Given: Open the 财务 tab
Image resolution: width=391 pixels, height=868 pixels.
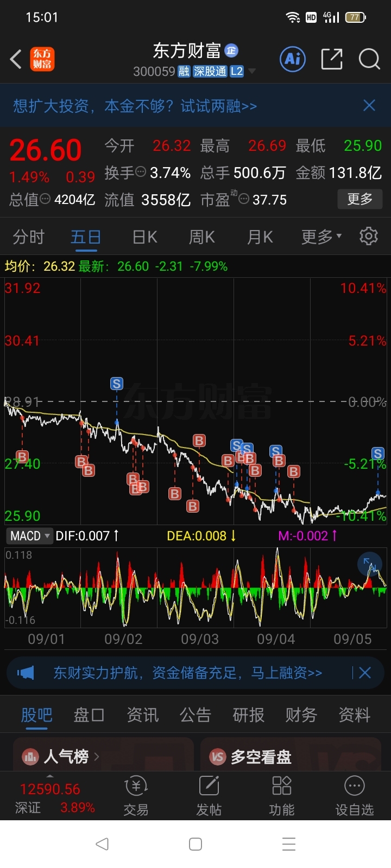Looking at the screenshot, I should point(301,715).
